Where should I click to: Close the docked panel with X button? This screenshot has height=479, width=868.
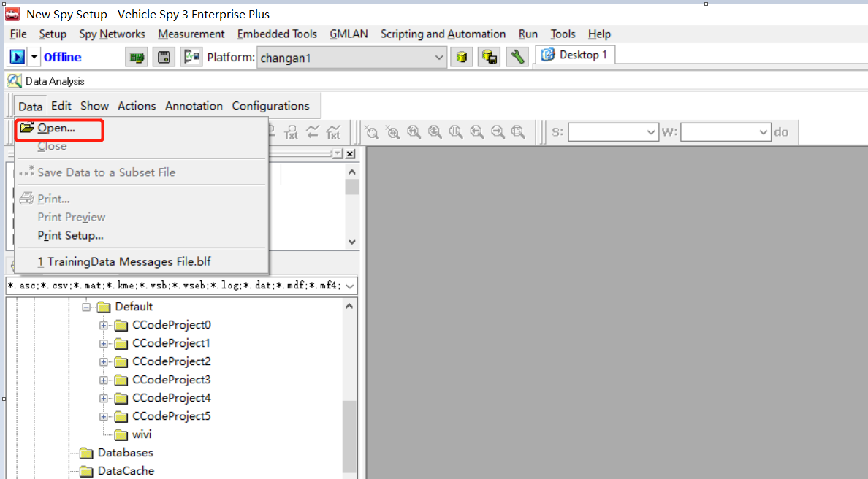pos(351,154)
